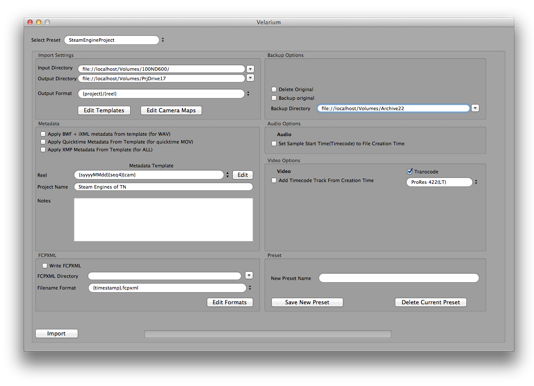Click the Output Directory path field

[x=161, y=78]
